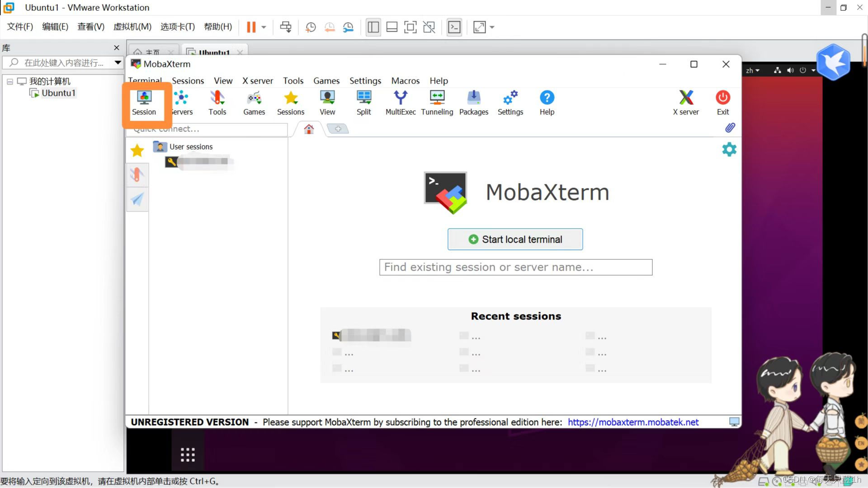
Task: Click Start local terminal button
Action: click(514, 239)
